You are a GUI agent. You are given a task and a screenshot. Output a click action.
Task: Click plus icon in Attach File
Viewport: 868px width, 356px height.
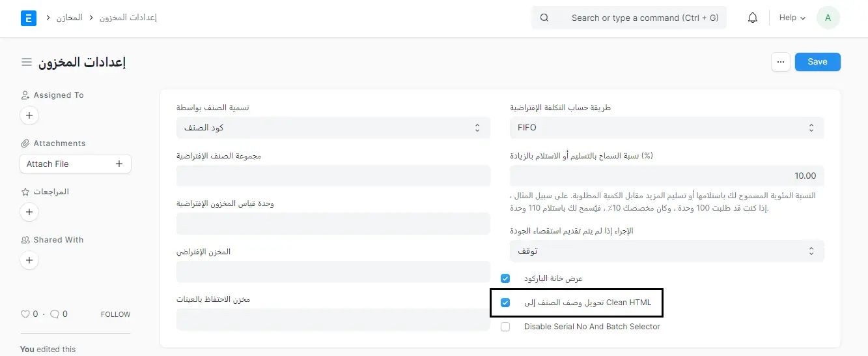pyautogui.click(x=119, y=164)
